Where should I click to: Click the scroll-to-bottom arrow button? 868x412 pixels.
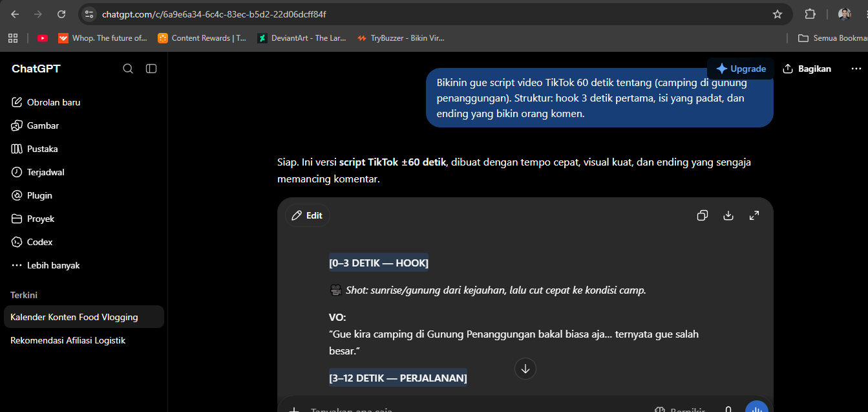pyautogui.click(x=525, y=369)
